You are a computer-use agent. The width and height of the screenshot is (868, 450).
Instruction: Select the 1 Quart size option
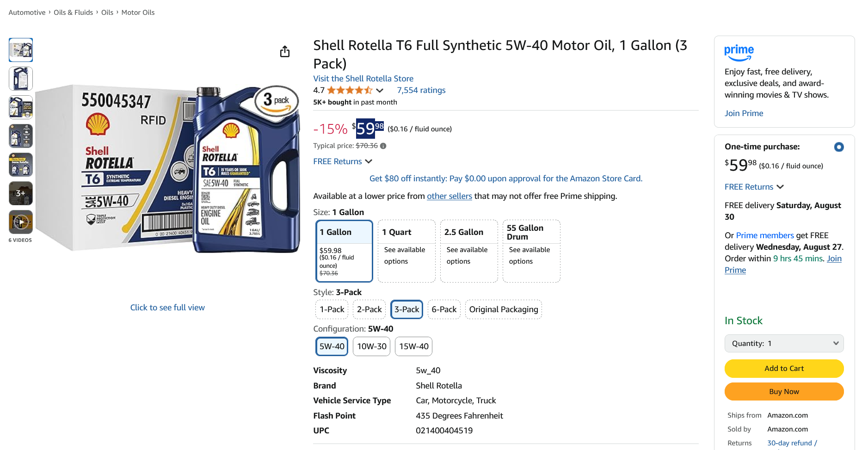click(406, 251)
